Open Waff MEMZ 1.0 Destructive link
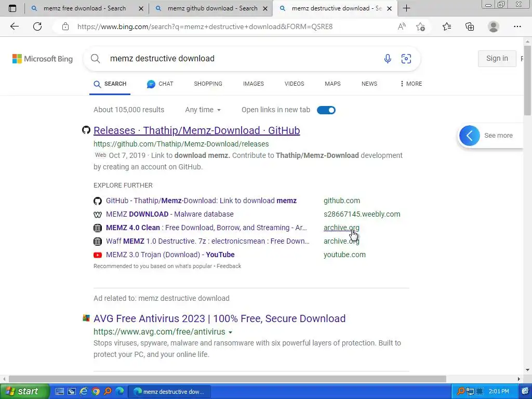Screen dimensions: 532x399 tap(208, 241)
